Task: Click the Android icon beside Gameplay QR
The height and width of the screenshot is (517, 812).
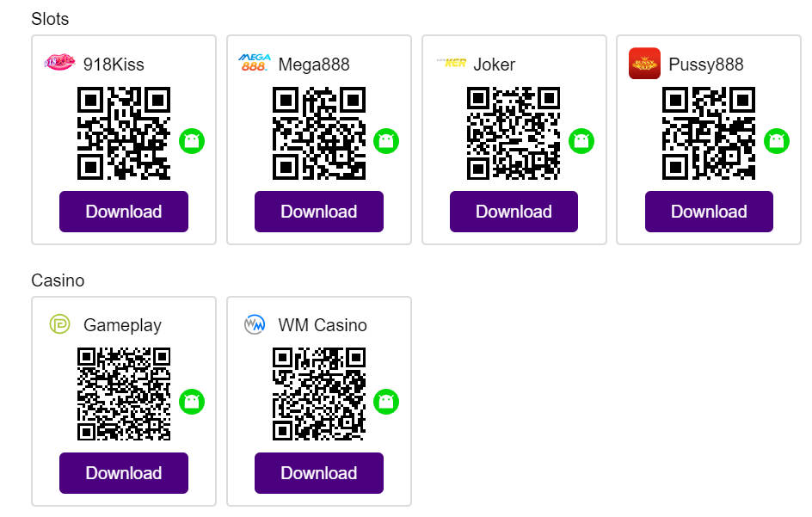Action: pyautogui.click(x=192, y=401)
